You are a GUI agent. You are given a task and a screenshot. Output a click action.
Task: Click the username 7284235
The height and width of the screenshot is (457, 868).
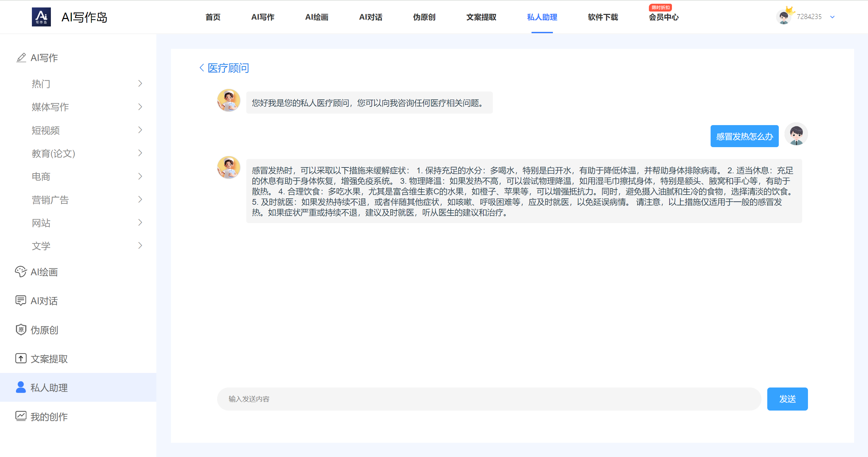click(x=809, y=17)
